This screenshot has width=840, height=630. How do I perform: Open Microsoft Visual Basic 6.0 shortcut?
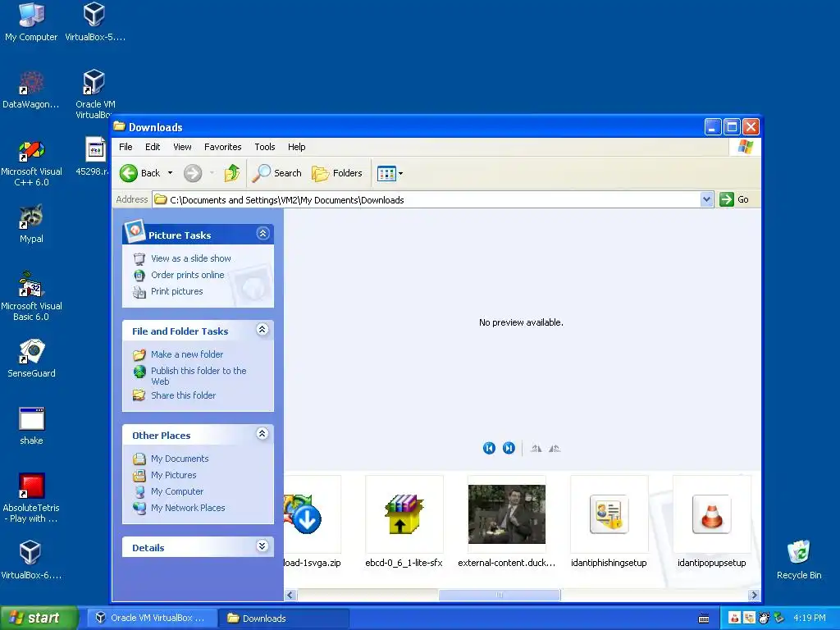pos(31,296)
